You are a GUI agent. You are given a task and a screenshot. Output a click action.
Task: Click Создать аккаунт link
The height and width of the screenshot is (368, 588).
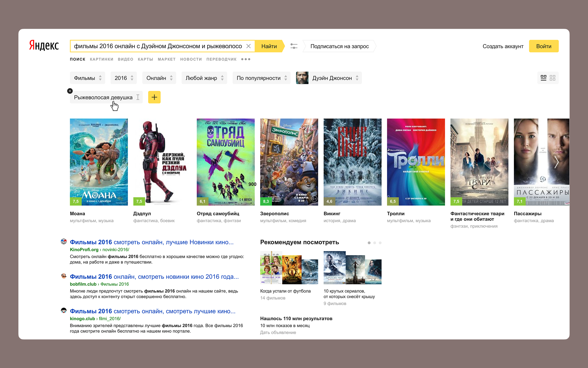coord(503,46)
